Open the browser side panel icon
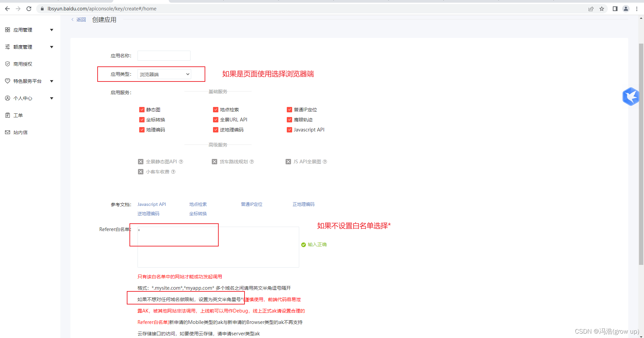The width and height of the screenshot is (644, 338). point(615,9)
